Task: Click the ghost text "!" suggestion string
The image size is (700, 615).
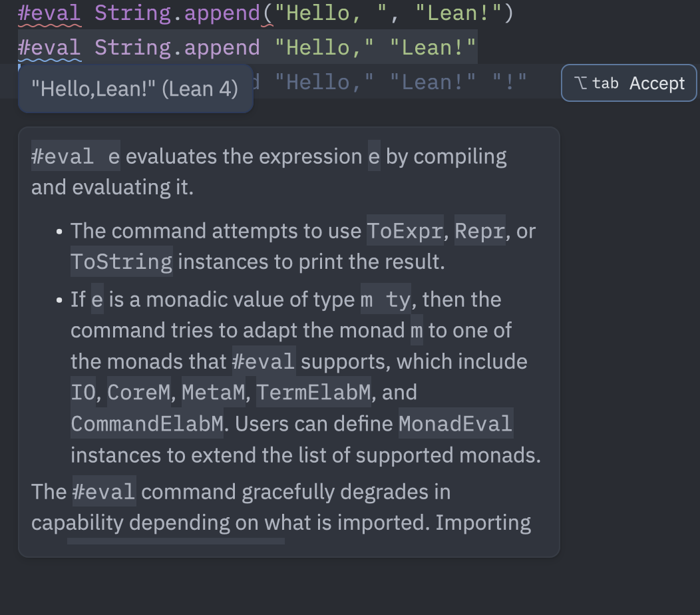Action: (x=510, y=83)
